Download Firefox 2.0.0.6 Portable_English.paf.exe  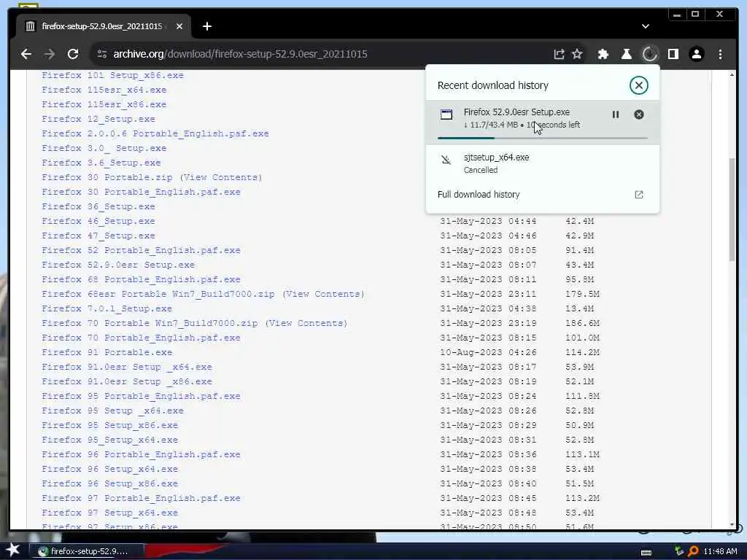click(x=155, y=134)
